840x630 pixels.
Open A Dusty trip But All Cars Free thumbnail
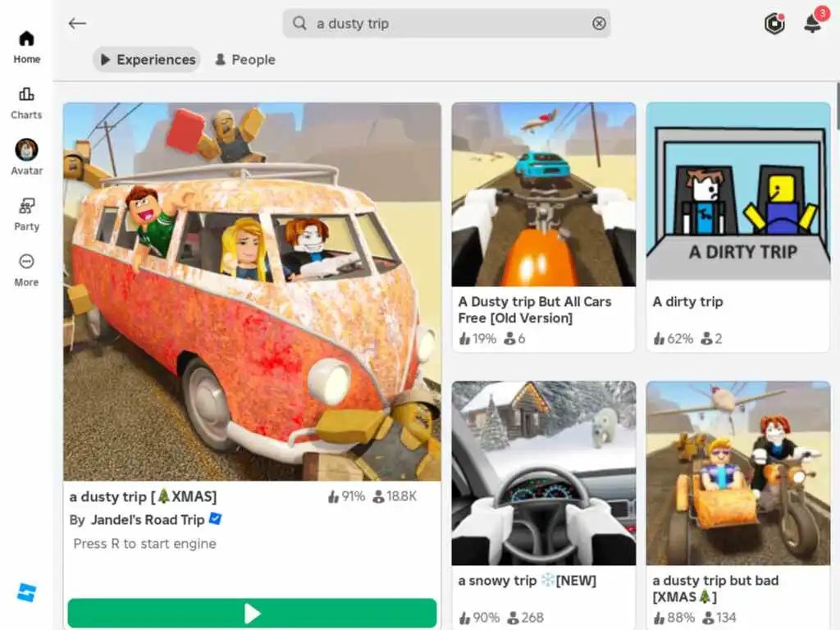(x=543, y=194)
